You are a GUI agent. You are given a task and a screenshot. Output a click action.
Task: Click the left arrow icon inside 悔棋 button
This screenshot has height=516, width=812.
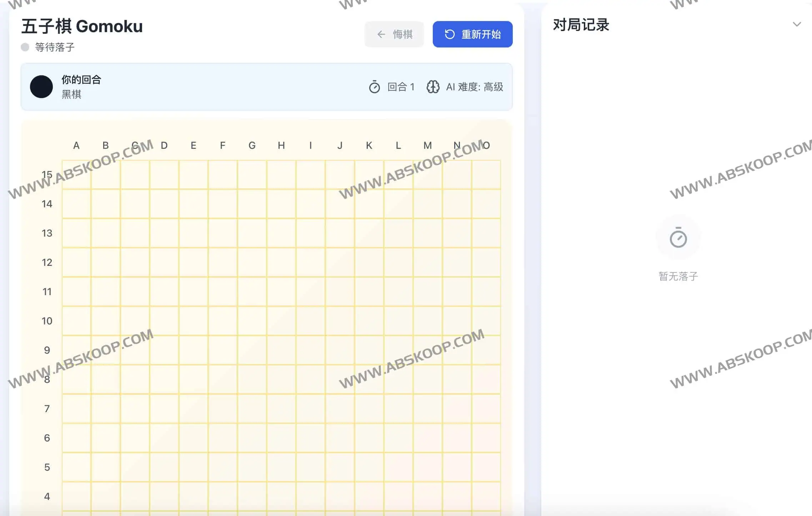pyautogui.click(x=381, y=34)
